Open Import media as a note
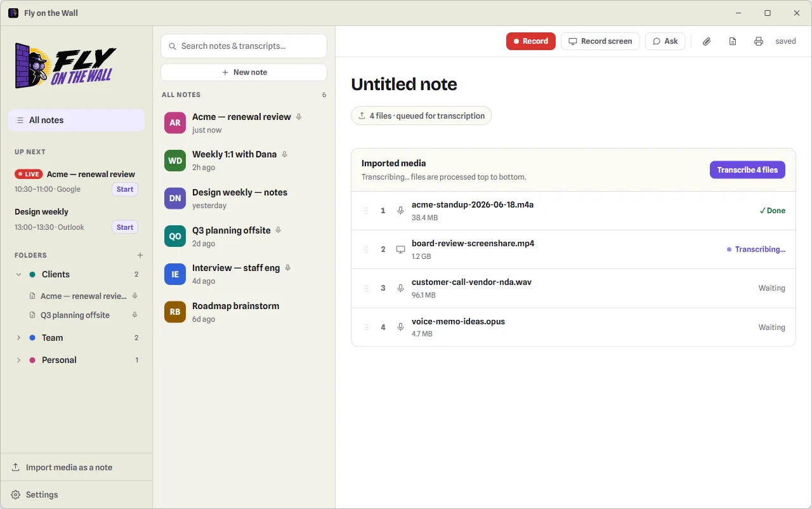 point(76,467)
